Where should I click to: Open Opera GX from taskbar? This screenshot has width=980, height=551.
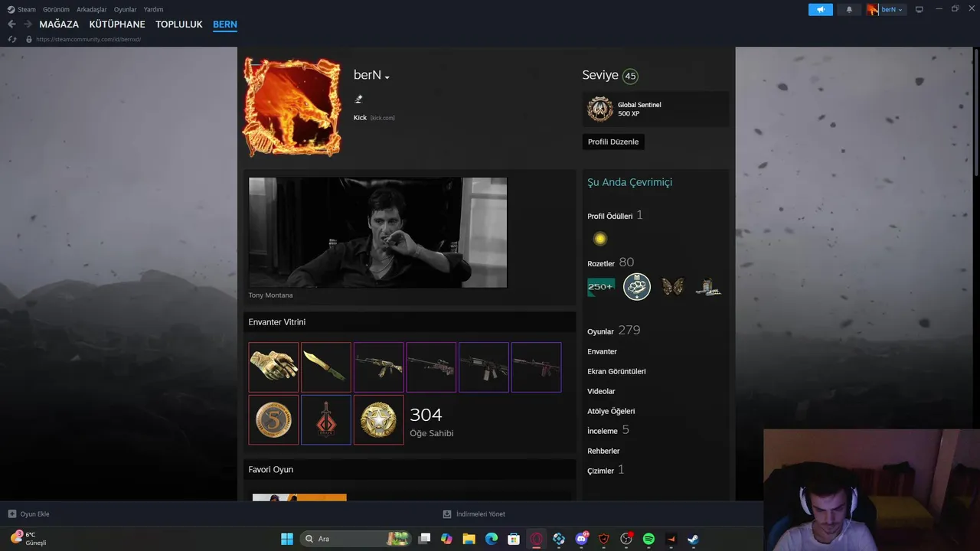tap(537, 539)
